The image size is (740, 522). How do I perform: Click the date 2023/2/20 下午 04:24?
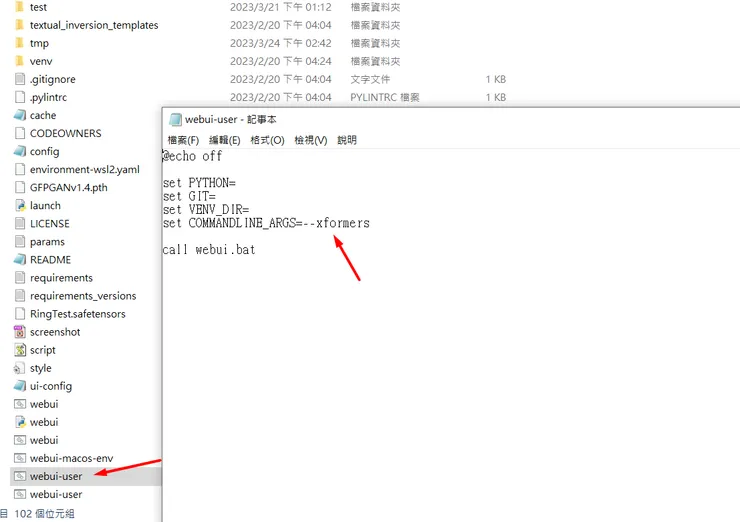pos(281,61)
